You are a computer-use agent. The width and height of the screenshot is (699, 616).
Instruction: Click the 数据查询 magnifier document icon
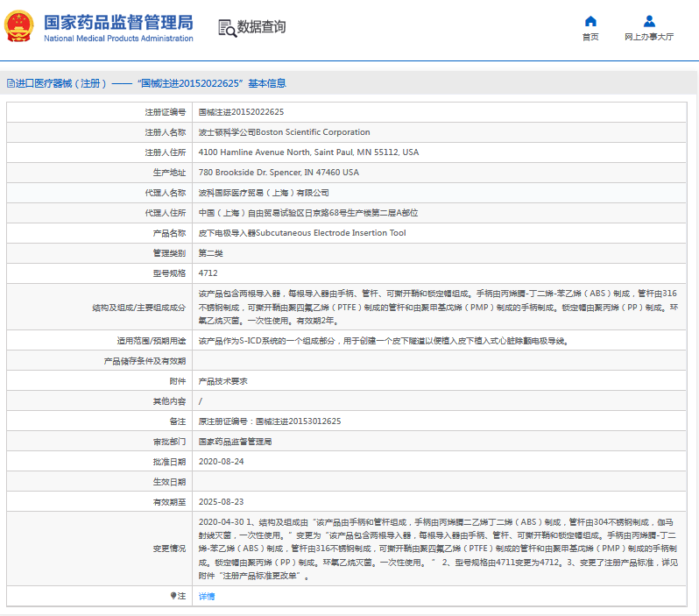pyautogui.click(x=227, y=28)
